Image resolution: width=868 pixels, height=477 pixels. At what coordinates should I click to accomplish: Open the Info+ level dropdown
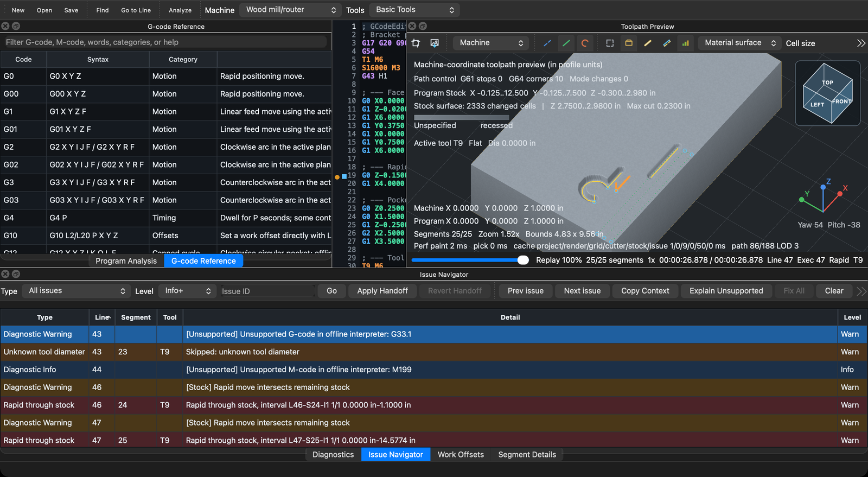coord(188,291)
